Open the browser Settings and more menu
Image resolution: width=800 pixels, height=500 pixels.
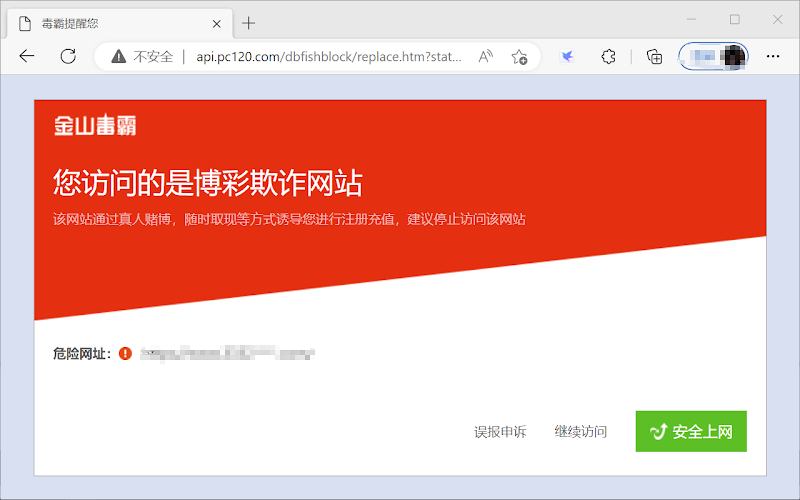[x=773, y=57]
